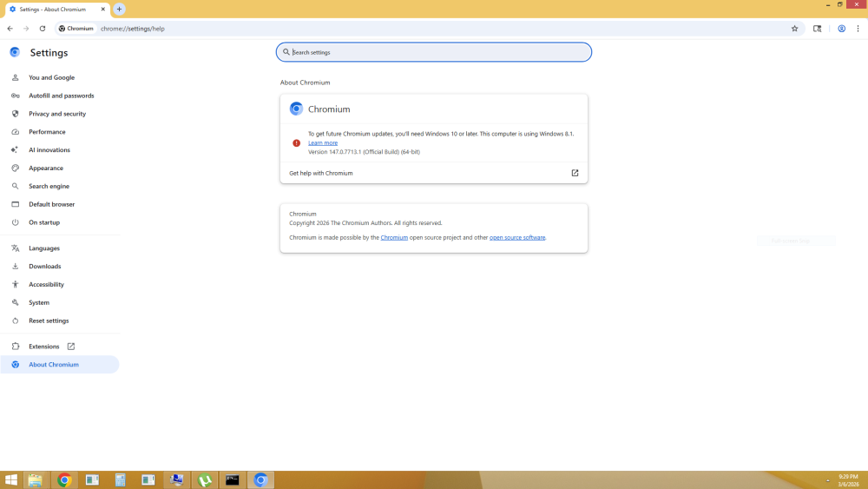
Task: Open You and Google settings
Action: point(51,77)
